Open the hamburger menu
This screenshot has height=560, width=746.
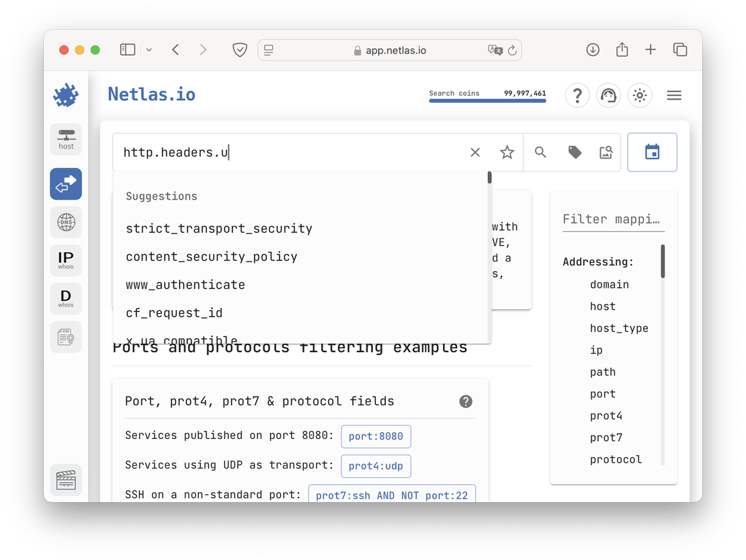coord(674,95)
